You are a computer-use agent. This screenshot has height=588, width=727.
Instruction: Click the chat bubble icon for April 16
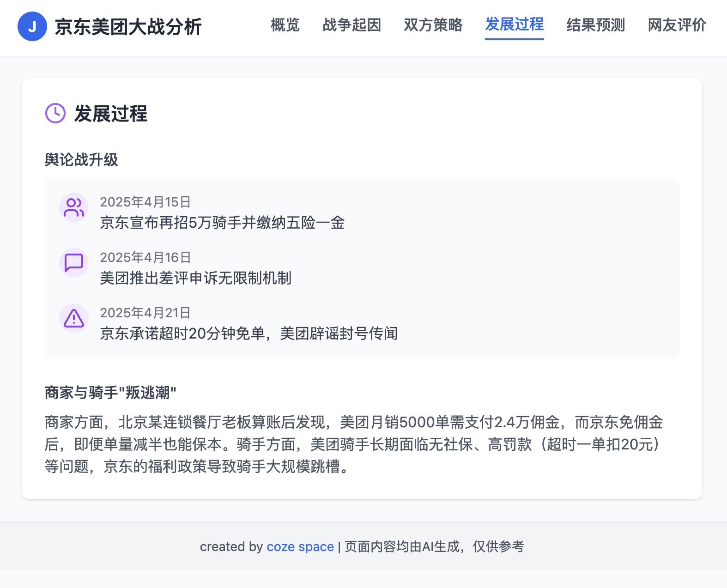pyautogui.click(x=74, y=263)
